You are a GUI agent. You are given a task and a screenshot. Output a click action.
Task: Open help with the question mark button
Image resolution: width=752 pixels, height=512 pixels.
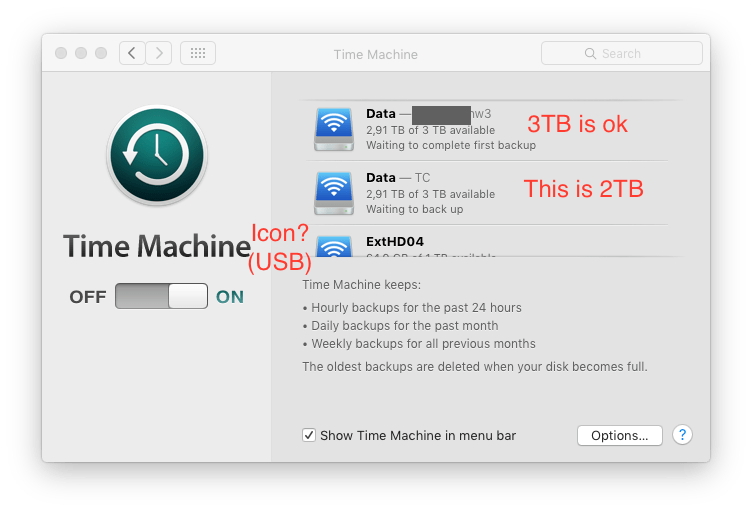coord(682,435)
